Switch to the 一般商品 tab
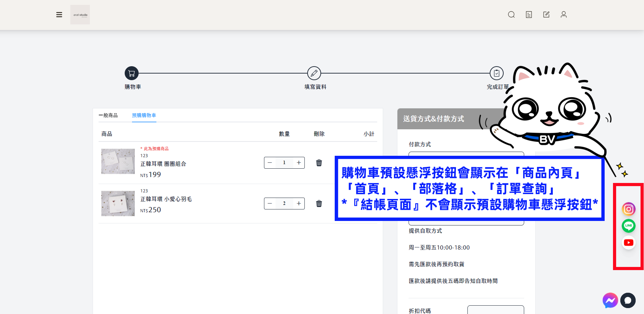The height and width of the screenshot is (314, 644). (x=108, y=115)
